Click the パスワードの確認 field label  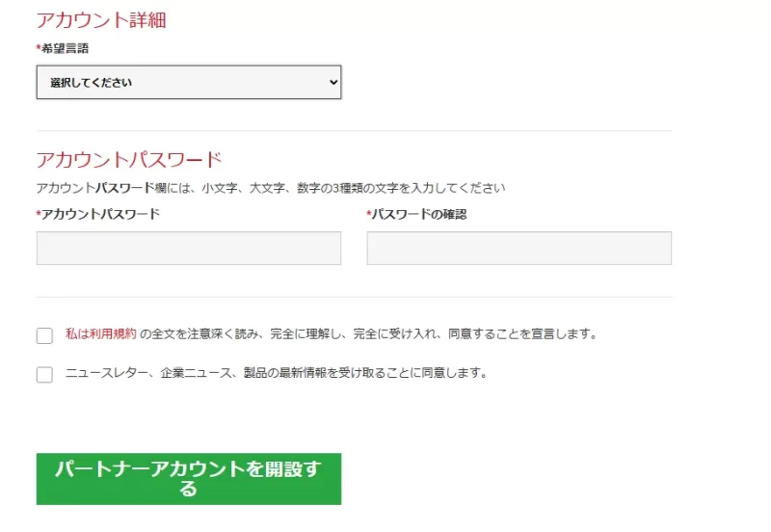[x=419, y=214]
